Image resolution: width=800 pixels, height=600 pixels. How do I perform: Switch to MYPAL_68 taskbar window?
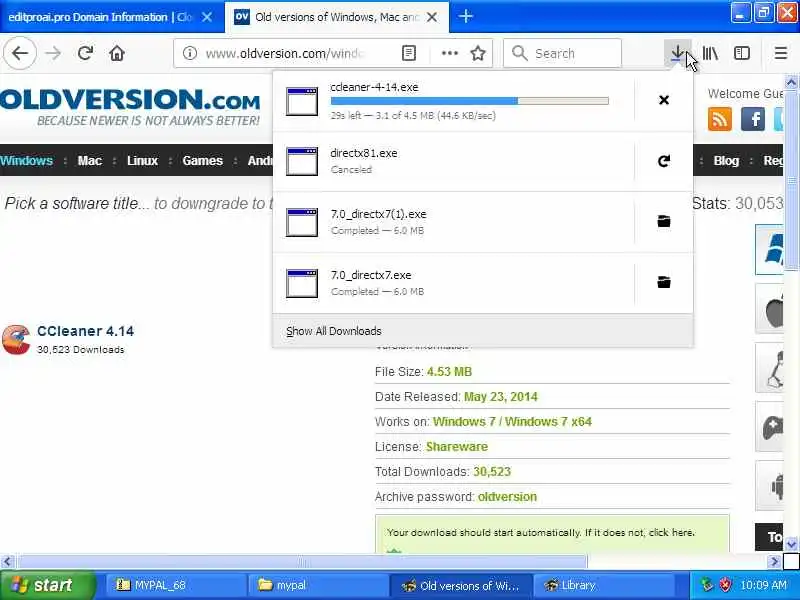tap(176, 585)
